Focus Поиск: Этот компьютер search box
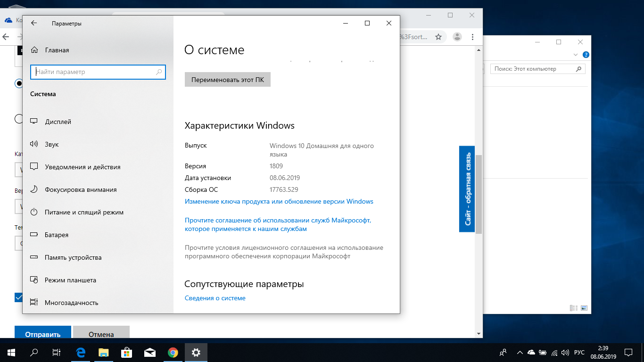 [x=538, y=69]
